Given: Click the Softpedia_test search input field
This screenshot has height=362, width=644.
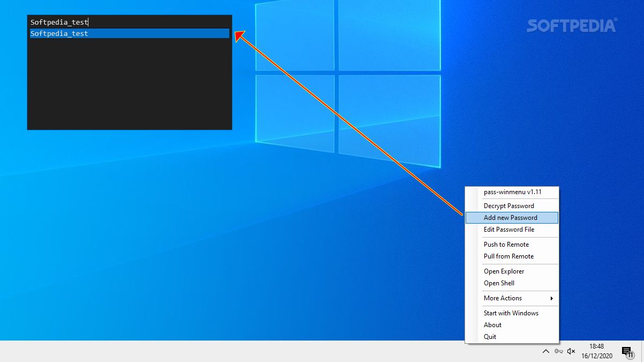Looking at the screenshot, I should (130, 23).
